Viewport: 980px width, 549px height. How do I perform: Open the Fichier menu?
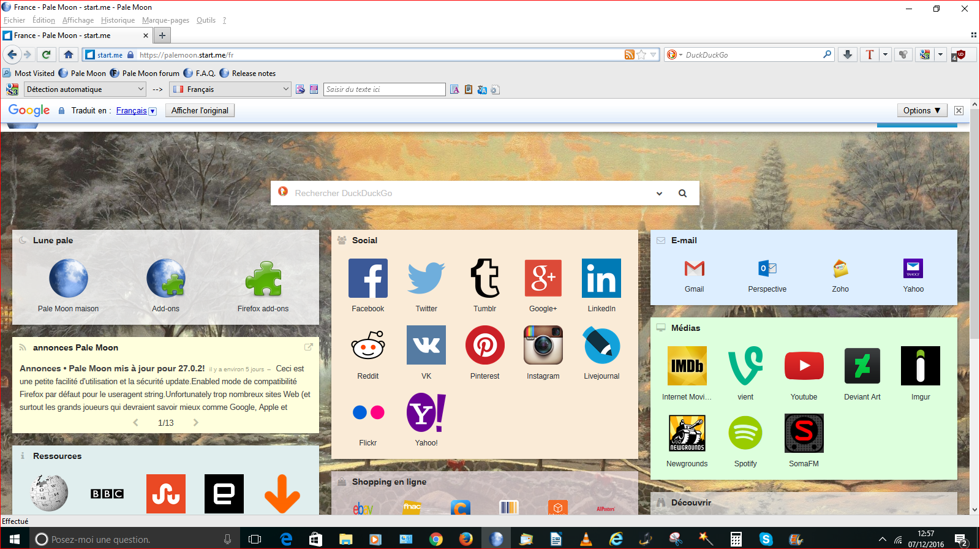coord(15,20)
